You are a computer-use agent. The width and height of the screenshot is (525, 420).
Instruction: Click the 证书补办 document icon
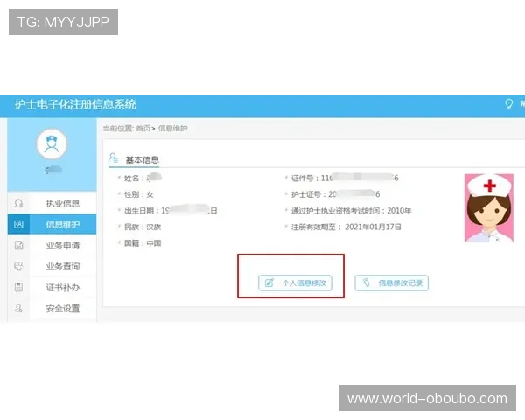(x=18, y=287)
